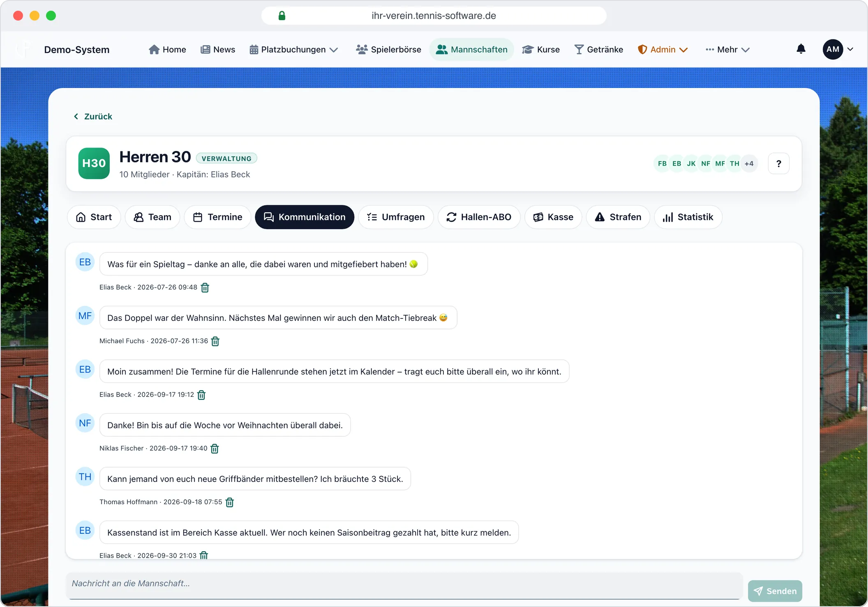Image resolution: width=868 pixels, height=607 pixels.
Task: Click the Senden button
Action: [x=775, y=591]
